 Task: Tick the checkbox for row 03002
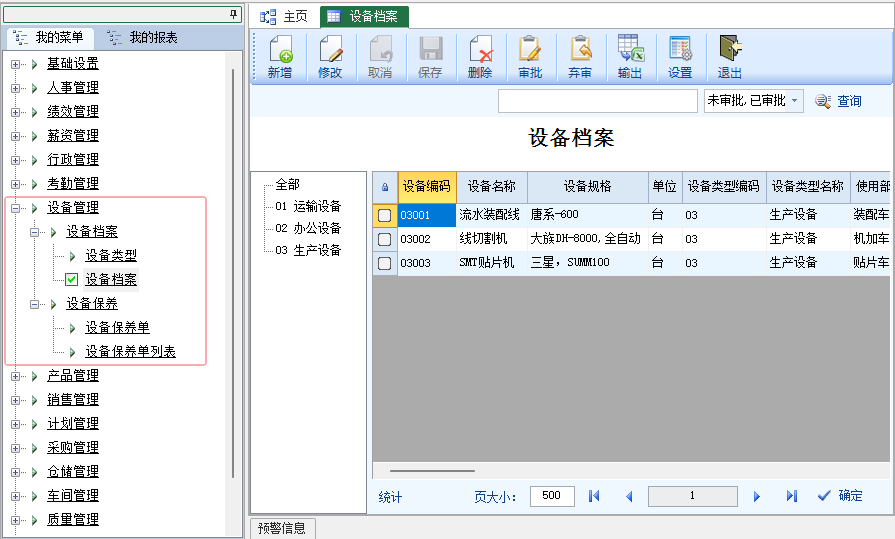coord(385,239)
